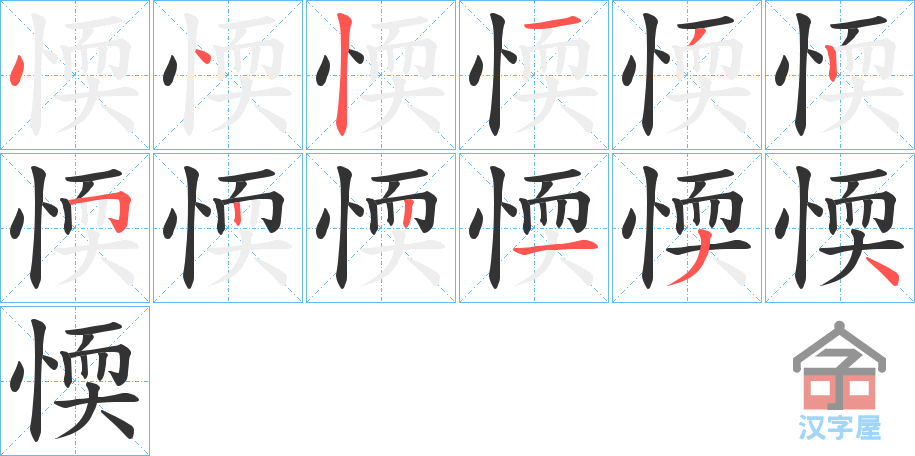Click the long red horizontal stroke in step ten

(556, 249)
